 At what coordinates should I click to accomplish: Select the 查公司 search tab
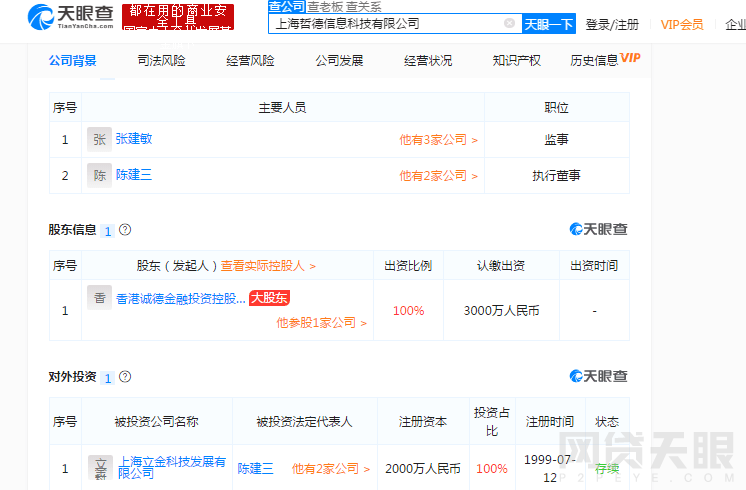(x=286, y=7)
